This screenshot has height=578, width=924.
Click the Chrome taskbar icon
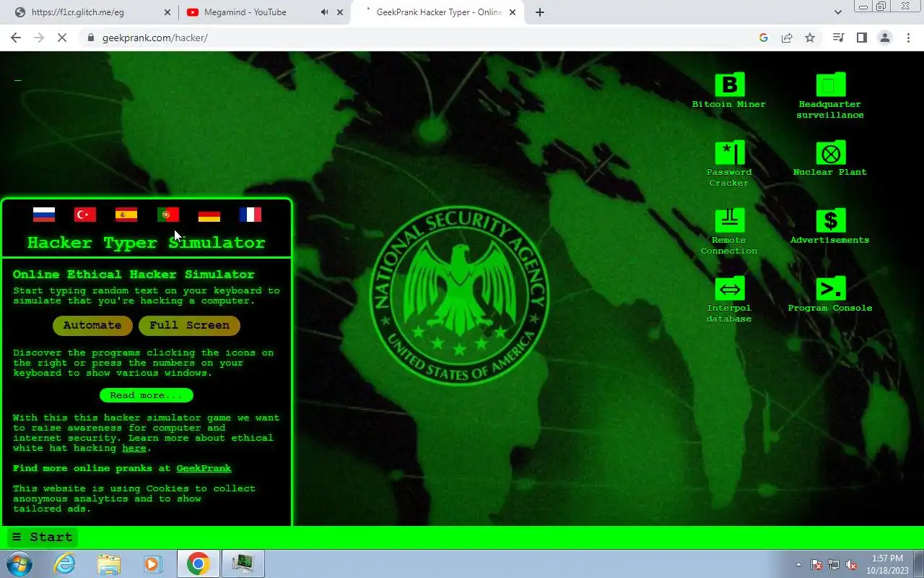198,564
